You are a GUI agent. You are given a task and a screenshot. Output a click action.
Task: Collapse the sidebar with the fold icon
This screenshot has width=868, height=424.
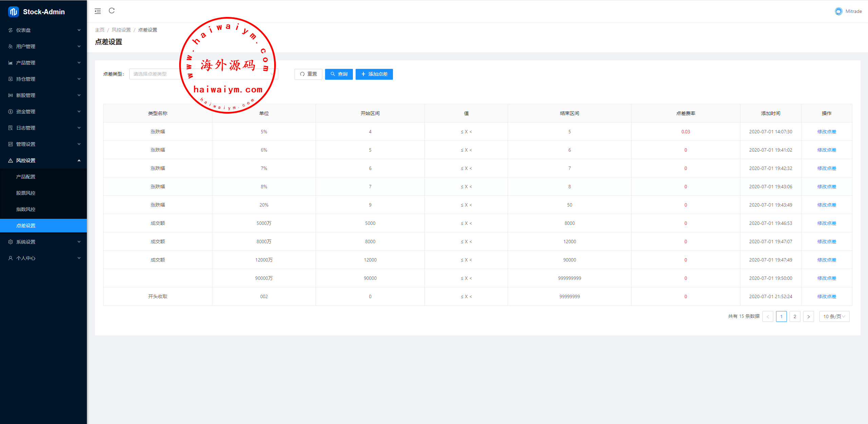98,11
